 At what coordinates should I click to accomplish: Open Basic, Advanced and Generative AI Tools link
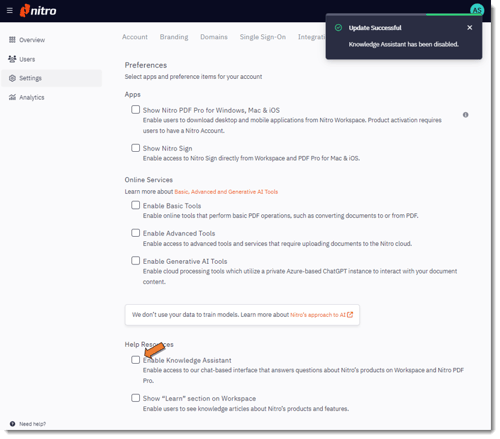226,192
